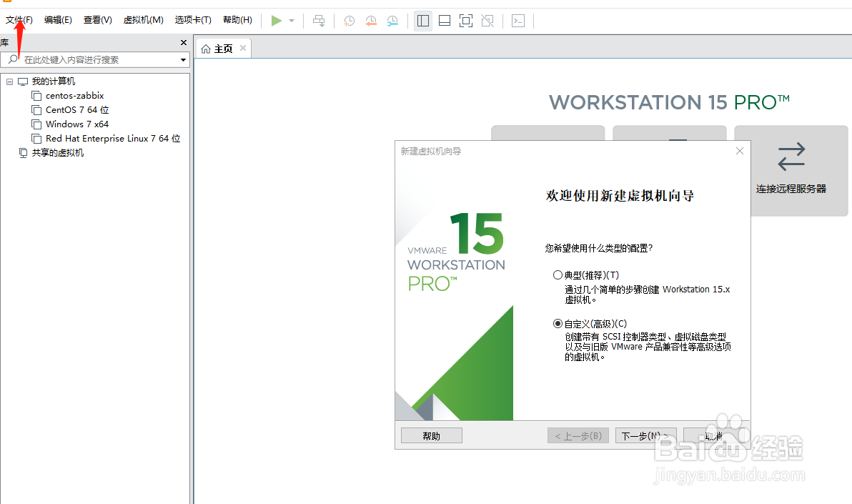Click the remote server arrows icon

791,157
